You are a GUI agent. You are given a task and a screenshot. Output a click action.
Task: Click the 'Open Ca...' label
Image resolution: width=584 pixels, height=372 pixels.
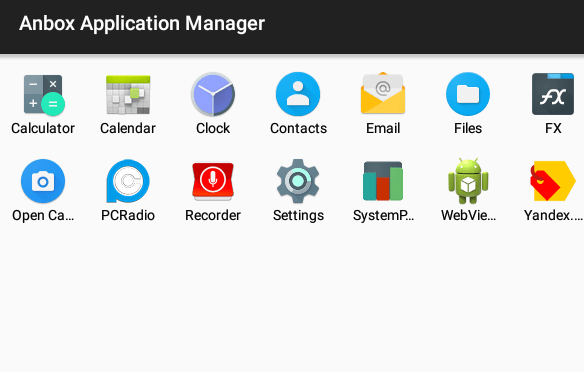point(43,216)
